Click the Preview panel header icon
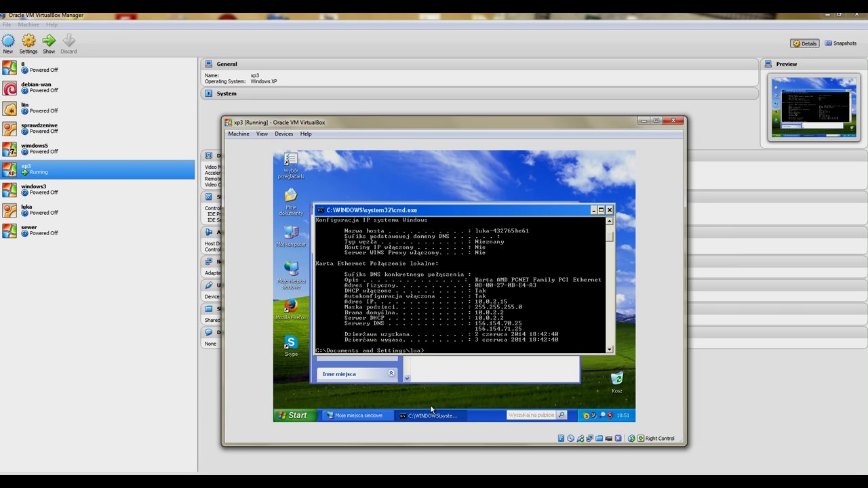868x488 pixels. pyautogui.click(x=768, y=64)
